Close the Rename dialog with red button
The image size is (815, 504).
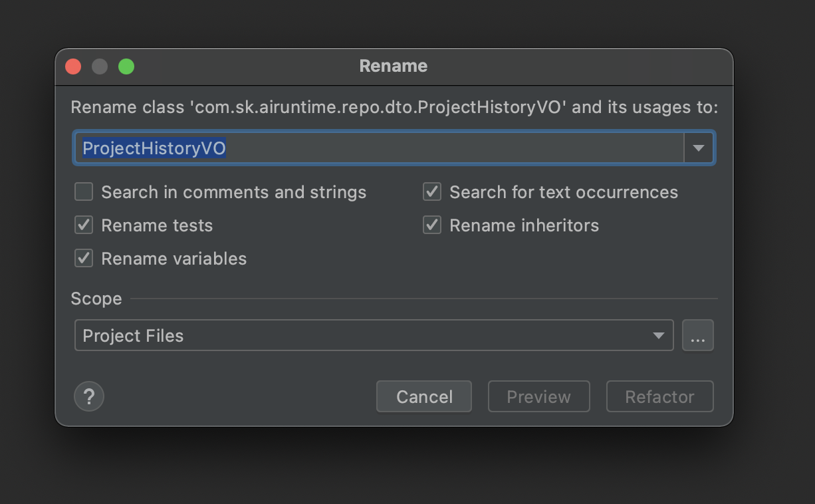point(73,66)
